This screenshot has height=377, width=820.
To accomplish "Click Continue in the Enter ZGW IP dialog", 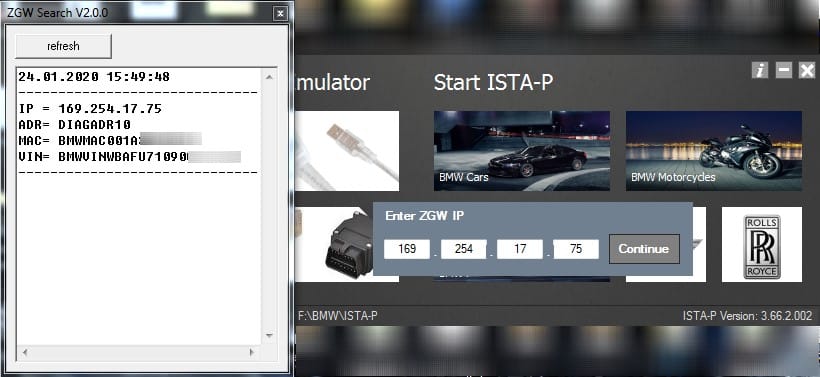I will coord(644,249).
